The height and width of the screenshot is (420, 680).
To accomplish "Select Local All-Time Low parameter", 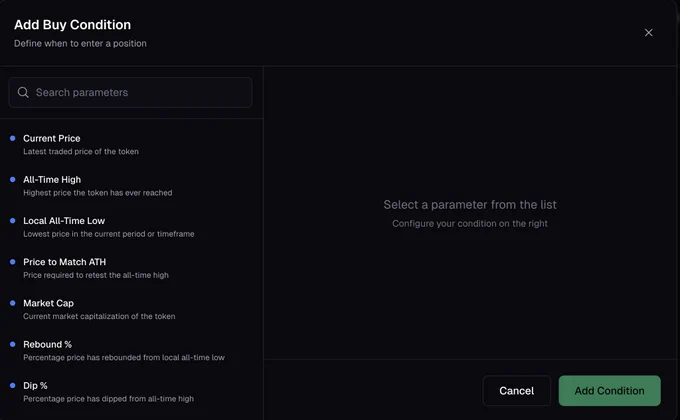I will 130,227.
